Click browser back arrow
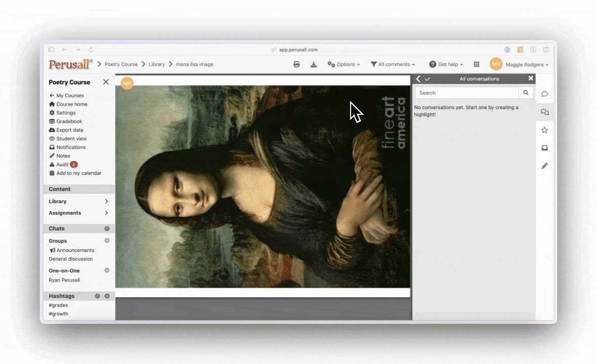 (64, 50)
